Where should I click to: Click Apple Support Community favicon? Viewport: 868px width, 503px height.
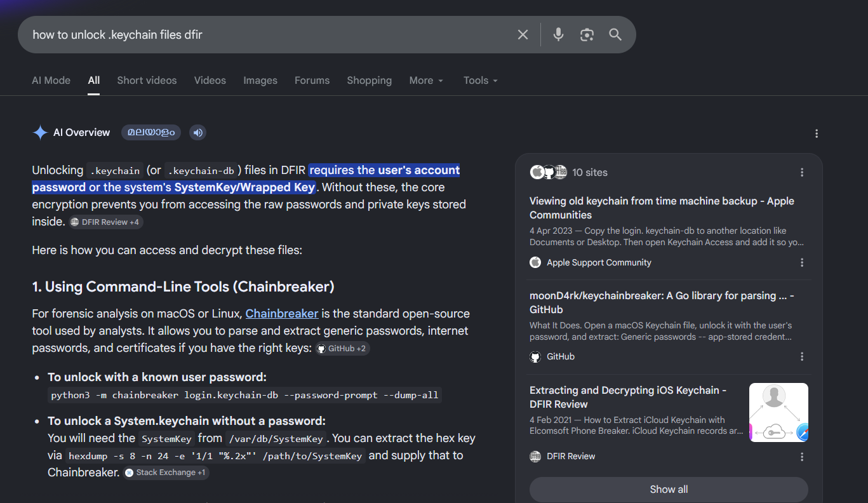pyautogui.click(x=535, y=262)
